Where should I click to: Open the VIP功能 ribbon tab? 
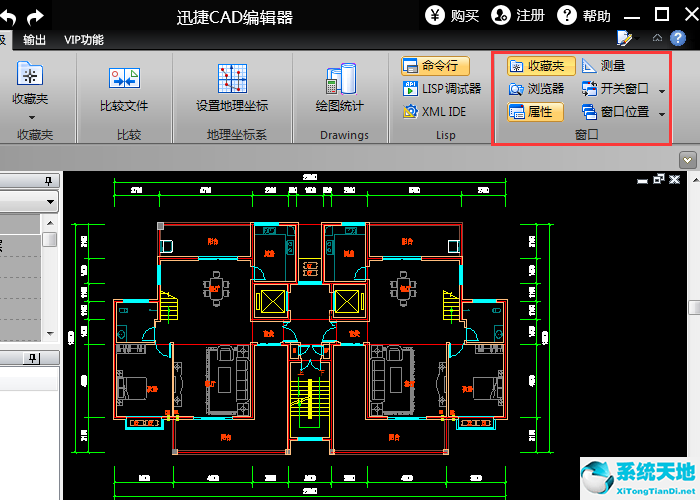83,40
